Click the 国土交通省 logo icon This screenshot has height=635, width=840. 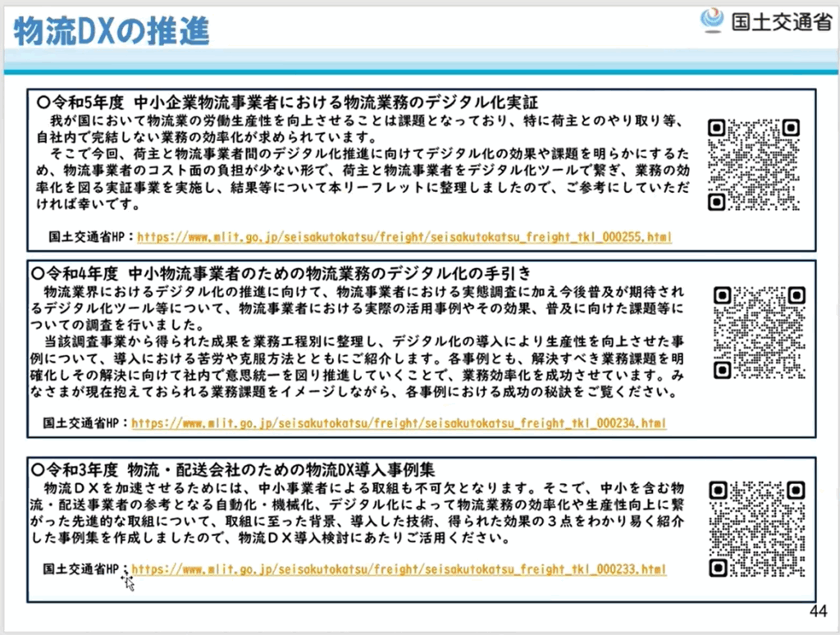pos(712,21)
